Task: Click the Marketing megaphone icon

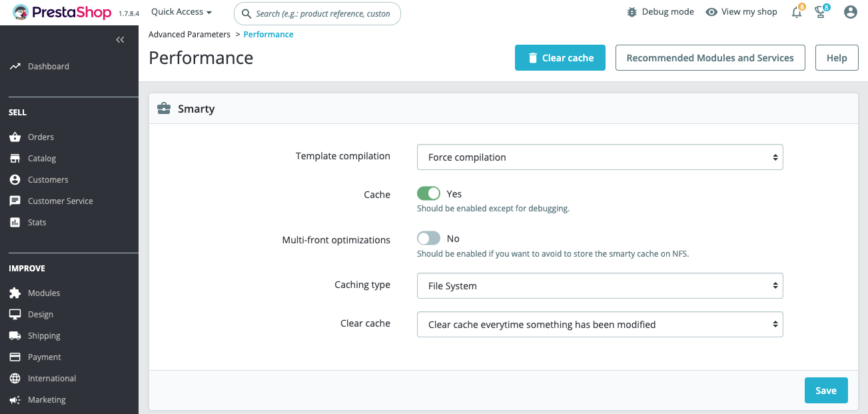Action: coord(15,400)
